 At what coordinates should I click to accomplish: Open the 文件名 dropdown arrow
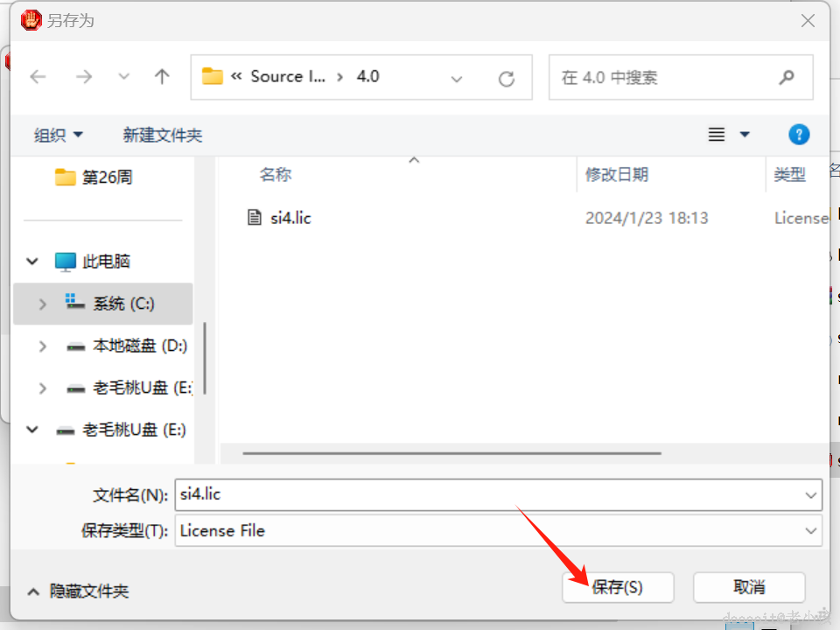[809, 494]
